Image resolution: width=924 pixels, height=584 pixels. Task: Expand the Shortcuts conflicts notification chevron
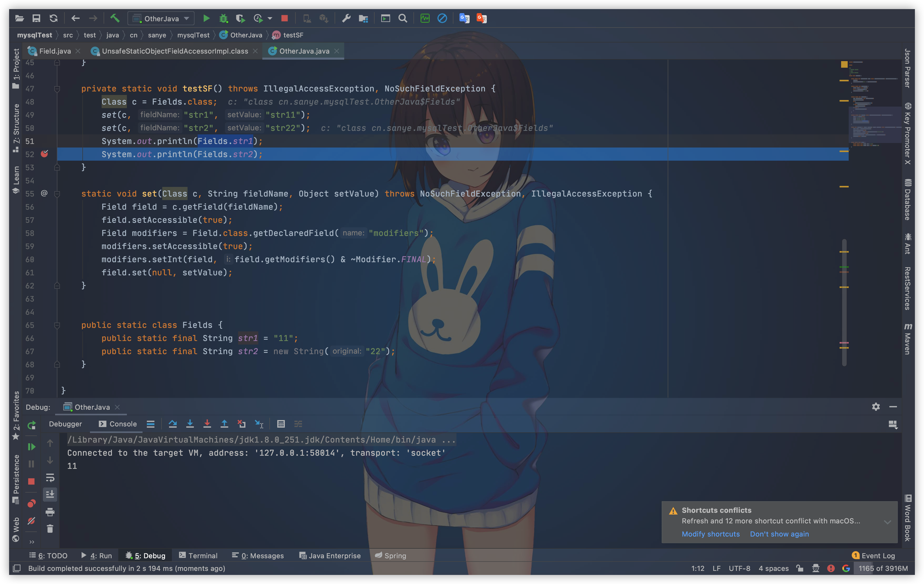point(887,522)
